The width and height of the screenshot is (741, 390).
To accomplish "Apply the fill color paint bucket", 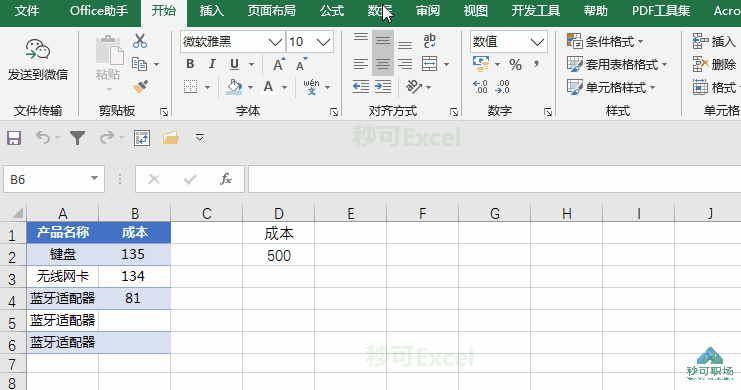I will (234, 87).
